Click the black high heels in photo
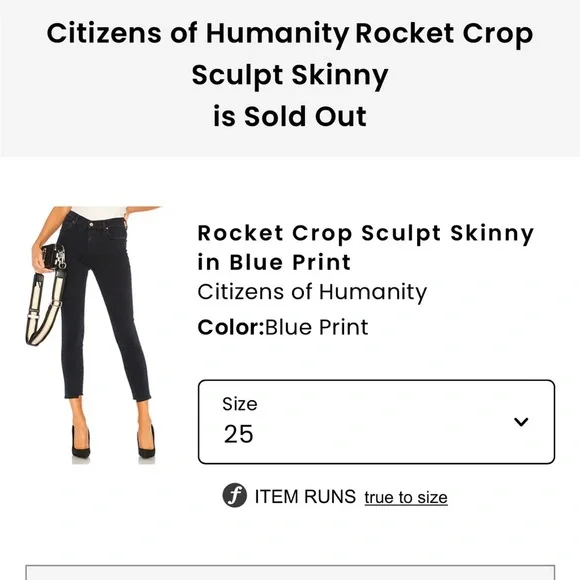This screenshot has height=580, width=580. [114, 442]
